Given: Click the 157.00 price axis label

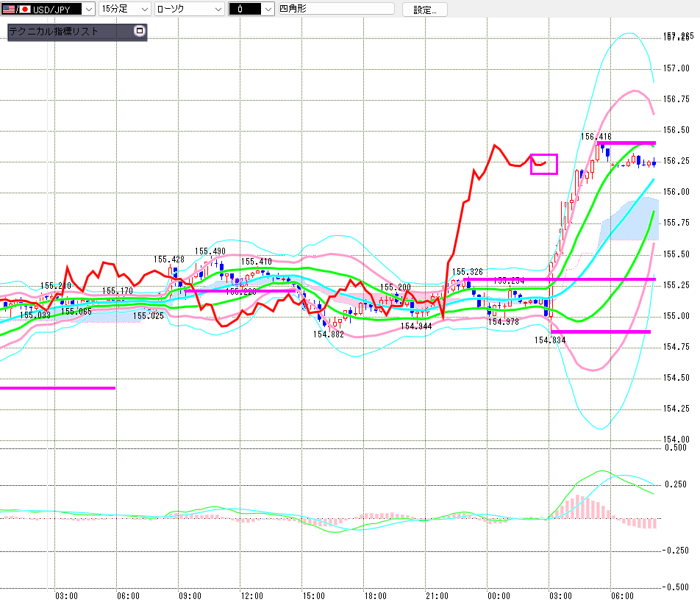Looking at the screenshot, I should pyautogui.click(x=676, y=68).
